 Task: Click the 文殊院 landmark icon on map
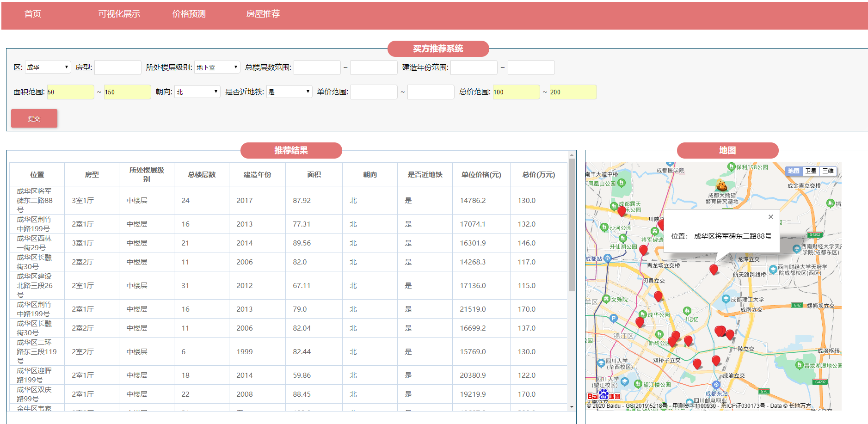[x=606, y=299]
